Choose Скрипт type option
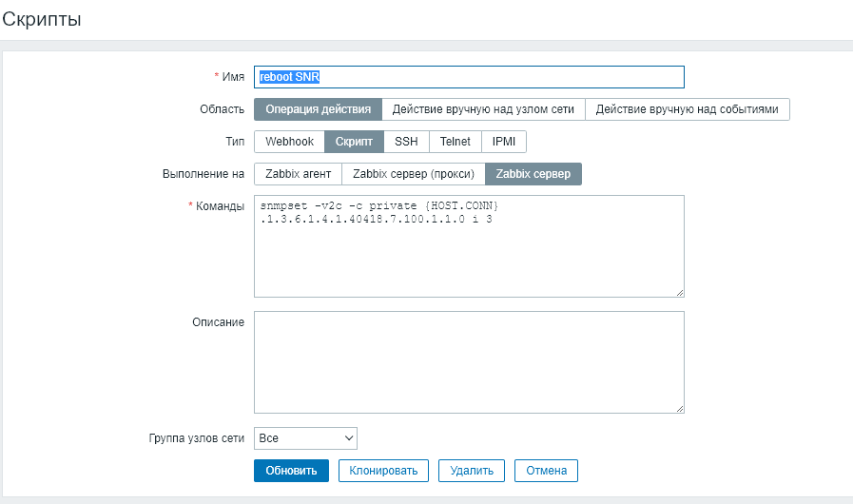The width and height of the screenshot is (853, 504). (354, 142)
